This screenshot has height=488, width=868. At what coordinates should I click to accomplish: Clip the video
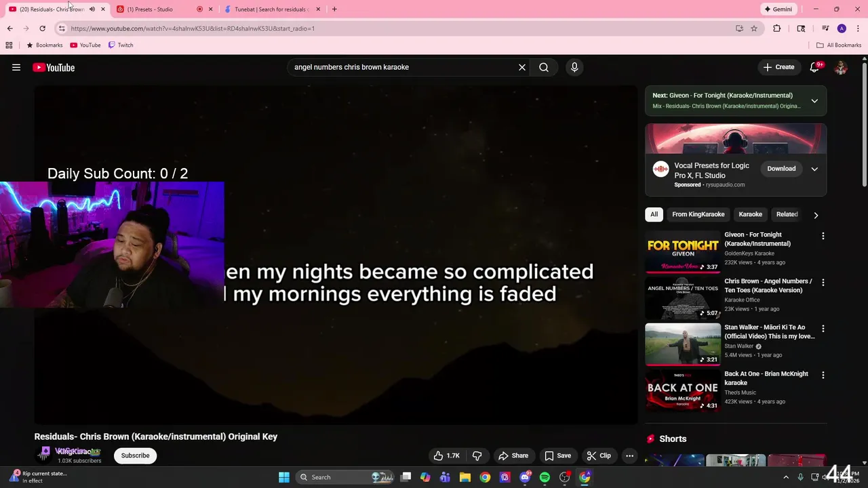599,455
